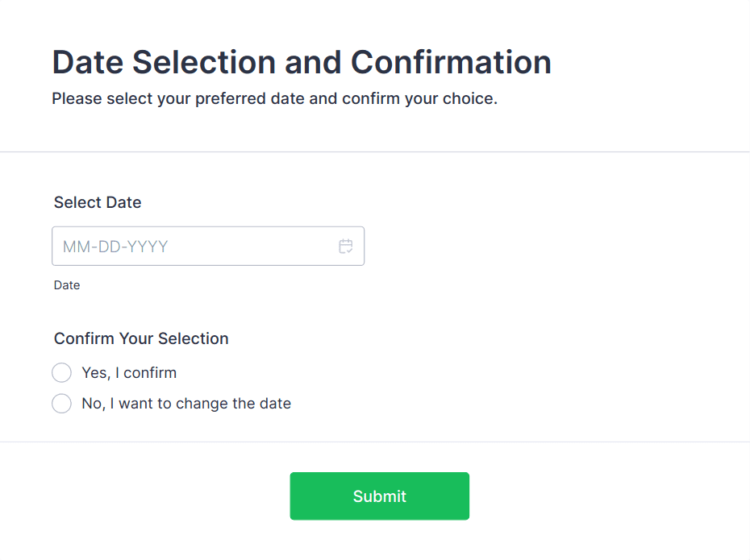Click the "Confirm Your Selection" question label
The image size is (750, 560).
(x=141, y=339)
